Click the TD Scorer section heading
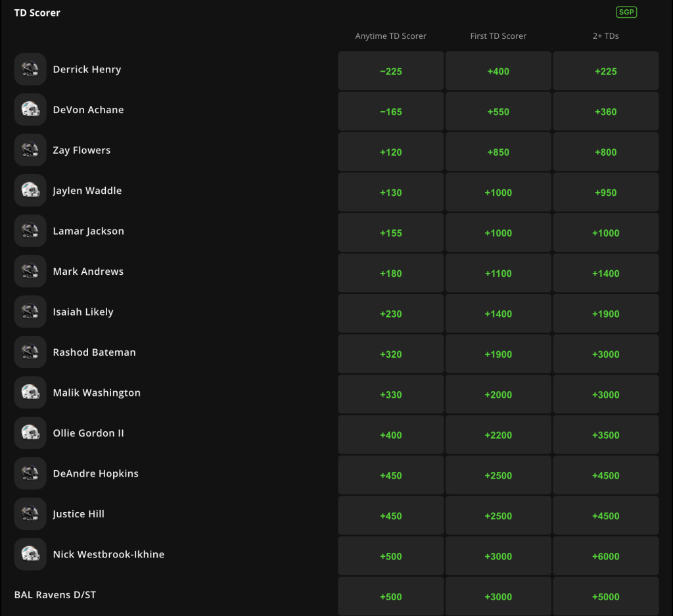The width and height of the screenshot is (673, 616). tap(37, 12)
